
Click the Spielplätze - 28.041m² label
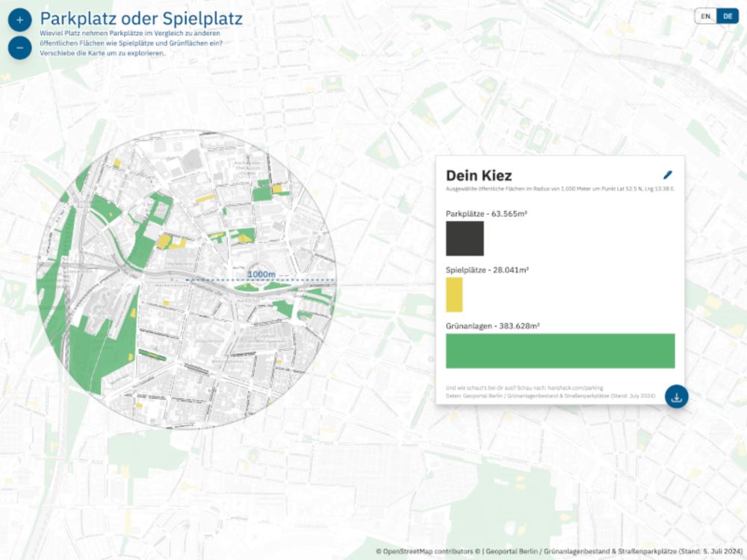coord(487,270)
